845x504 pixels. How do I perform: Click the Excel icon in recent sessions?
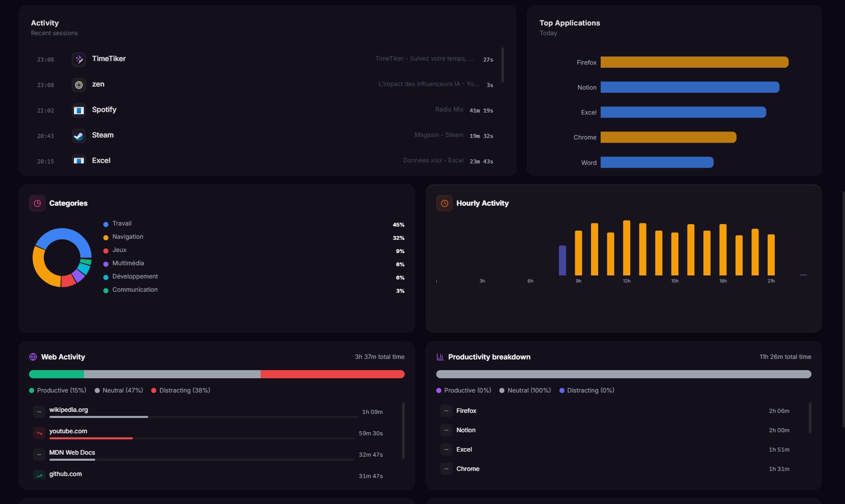(79, 160)
